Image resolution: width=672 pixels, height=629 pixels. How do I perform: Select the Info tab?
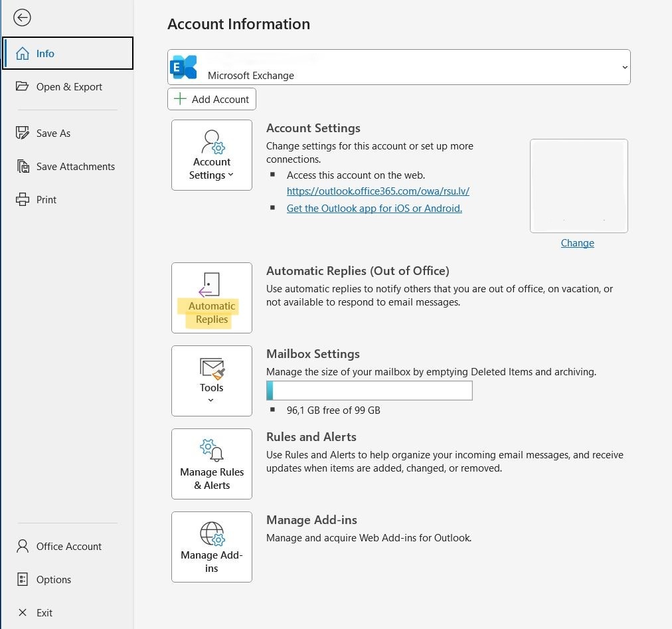[x=68, y=53]
